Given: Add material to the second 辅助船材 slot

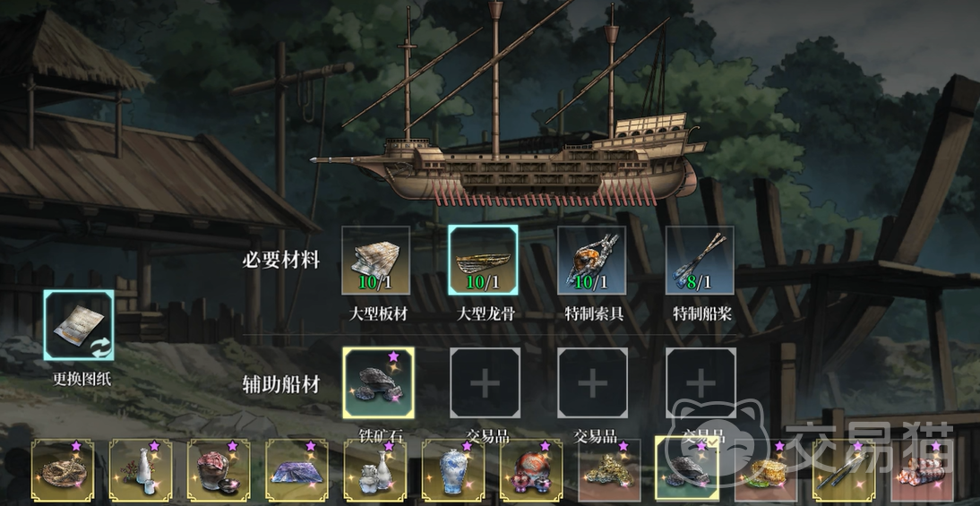Looking at the screenshot, I should 485,383.
